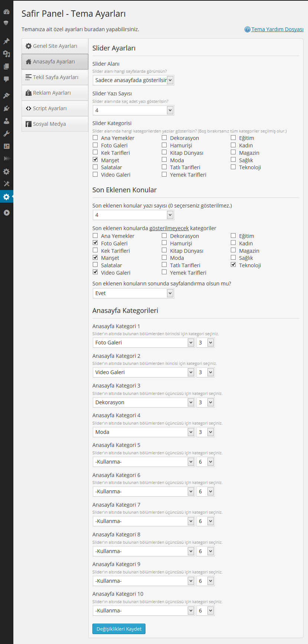
Task: Click the faded triple-arrow sidebar icon
Action: click(6, 158)
